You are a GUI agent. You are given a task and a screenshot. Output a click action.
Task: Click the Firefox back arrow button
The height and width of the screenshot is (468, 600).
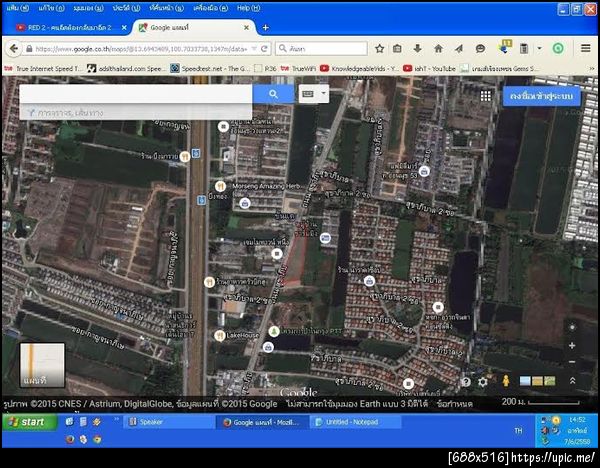pos(14,49)
